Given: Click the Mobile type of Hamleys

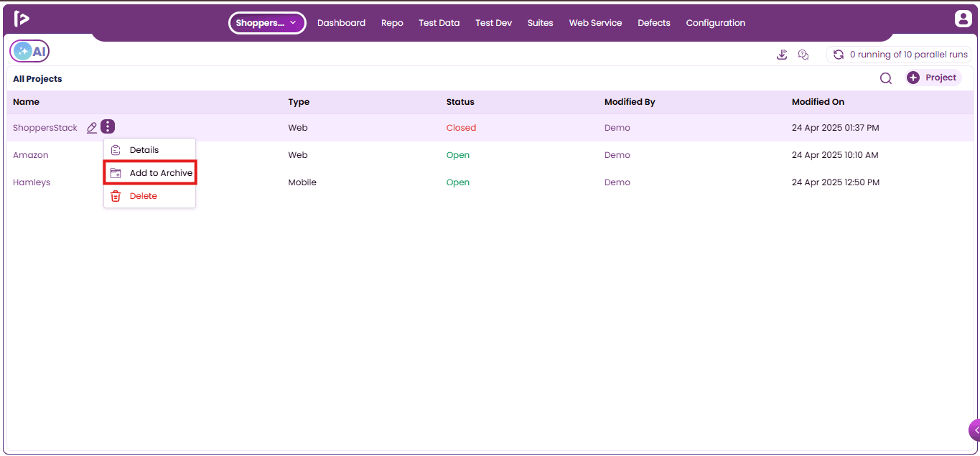Looking at the screenshot, I should coord(302,182).
